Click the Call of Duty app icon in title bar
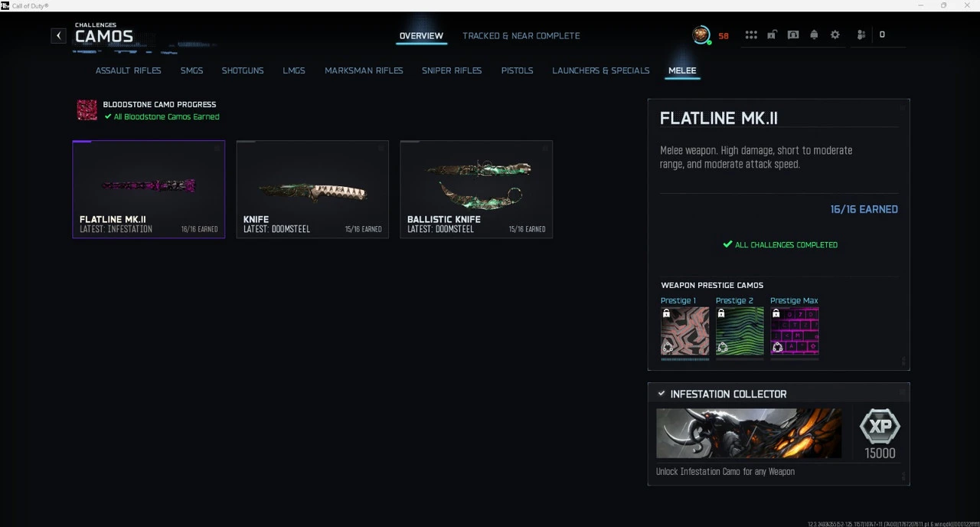This screenshot has width=980, height=527. pos(5,5)
